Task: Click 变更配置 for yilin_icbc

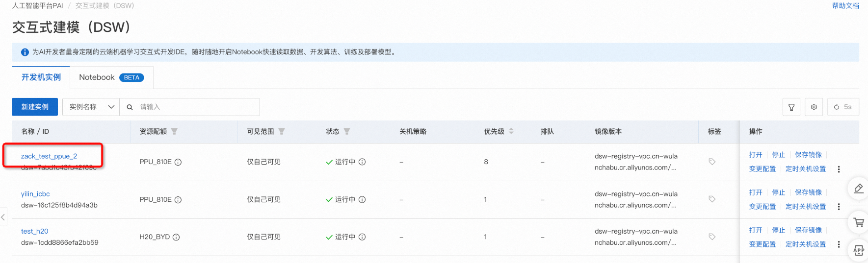Action: [x=763, y=207]
